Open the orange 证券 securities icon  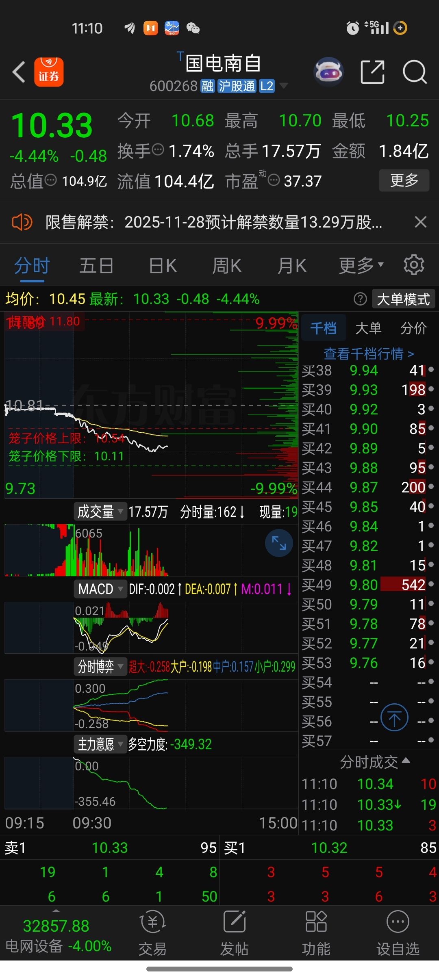click(x=49, y=72)
